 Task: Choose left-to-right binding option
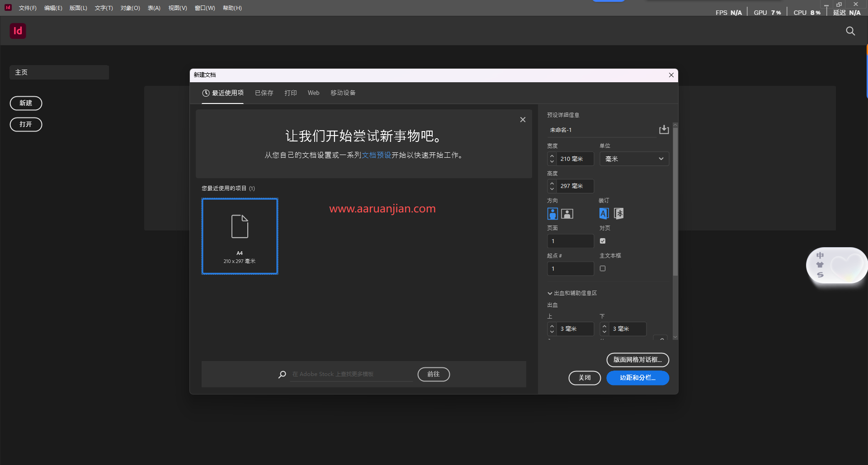[603, 213]
